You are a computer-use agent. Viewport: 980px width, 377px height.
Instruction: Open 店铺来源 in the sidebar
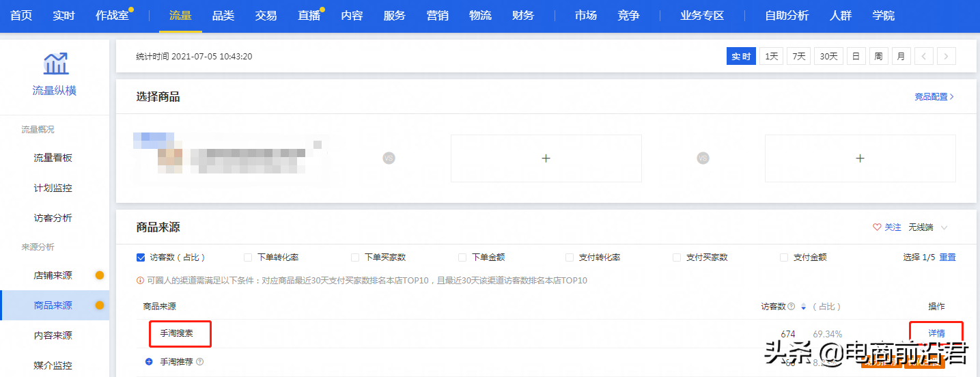tap(53, 275)
